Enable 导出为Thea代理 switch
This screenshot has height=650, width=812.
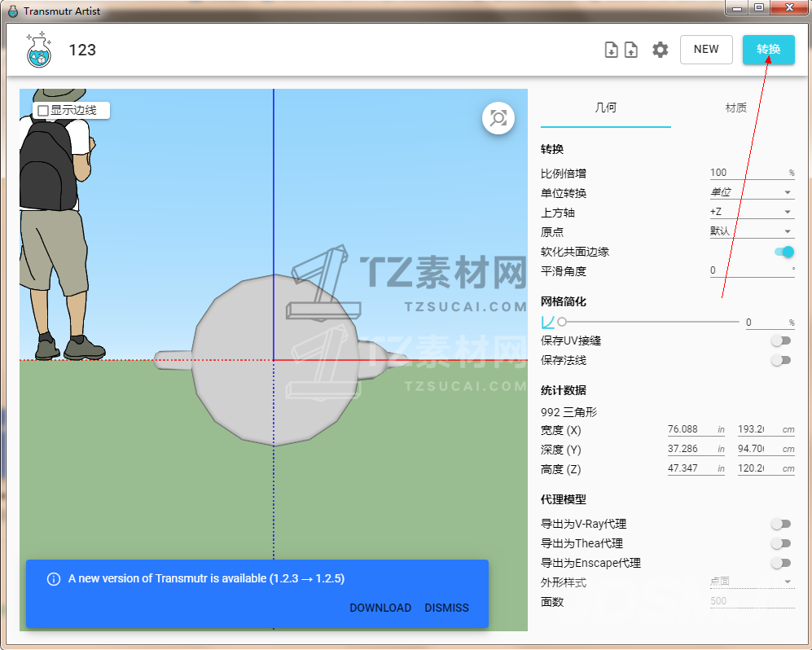coord(781,543)
